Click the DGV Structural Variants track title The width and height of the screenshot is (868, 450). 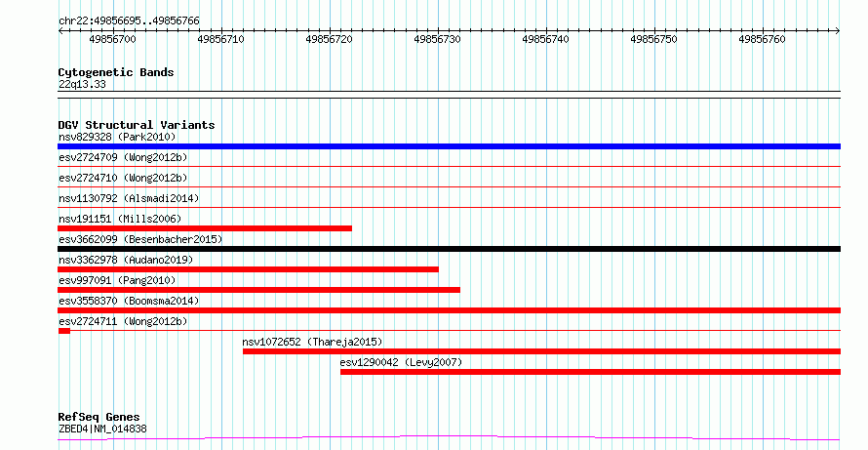137,125
